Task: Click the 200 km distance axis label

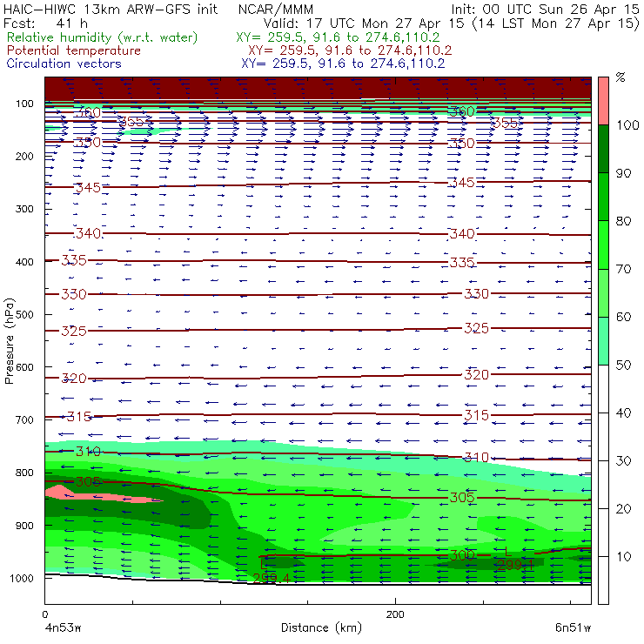Action: (x=395, y=614)
